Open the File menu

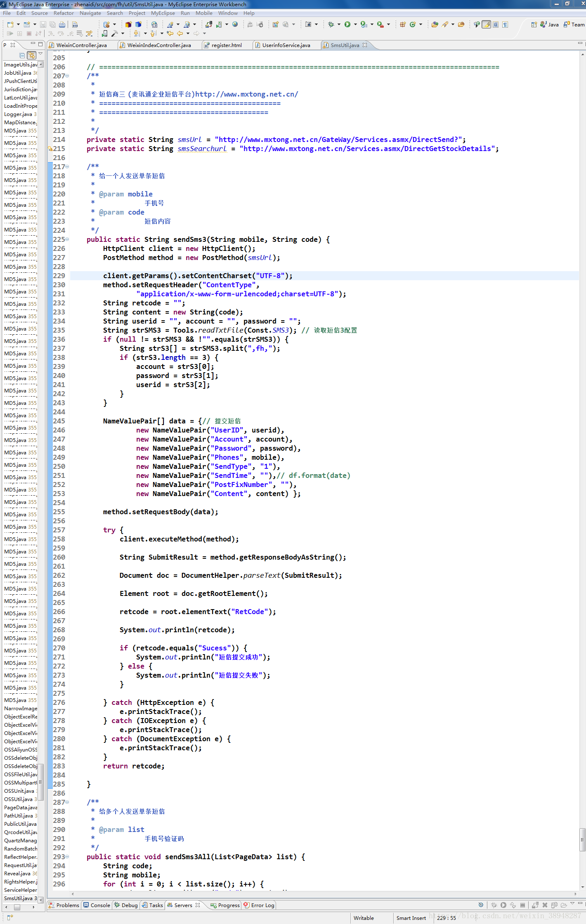click(x=7, y=13)
